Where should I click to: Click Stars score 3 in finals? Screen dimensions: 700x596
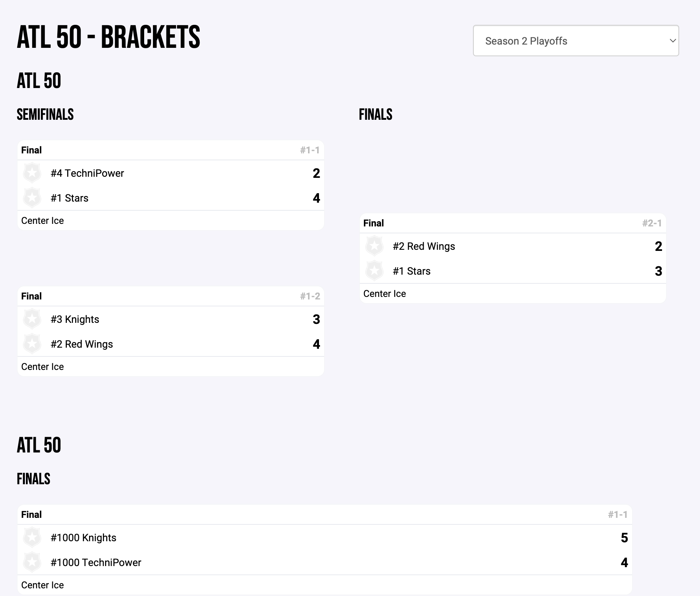point(658,271)
